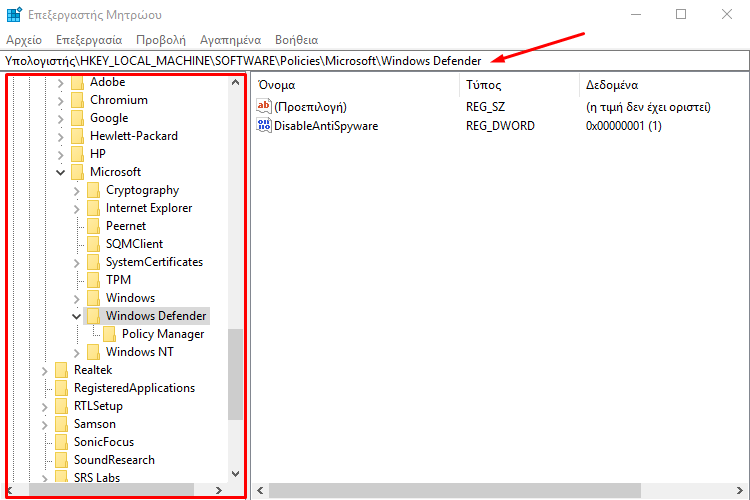750x500 pixels.
Task: Click the tree horizontal scroll right arrow
Action: [x=219, y=490]
